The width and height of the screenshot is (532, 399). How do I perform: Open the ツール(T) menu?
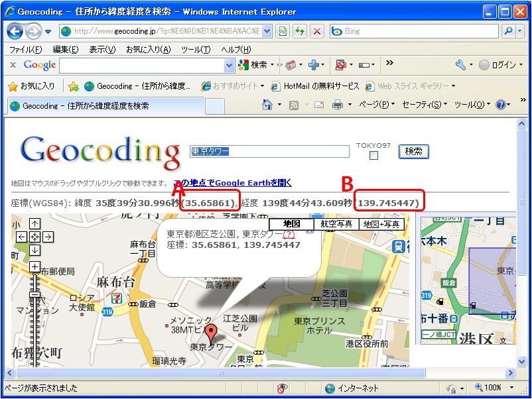click(x=196, y=50)
